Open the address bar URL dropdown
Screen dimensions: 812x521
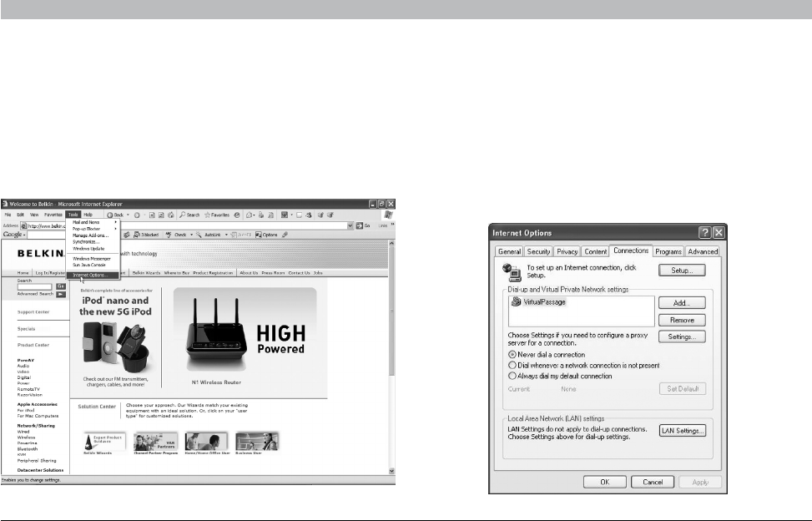(351, 225)
